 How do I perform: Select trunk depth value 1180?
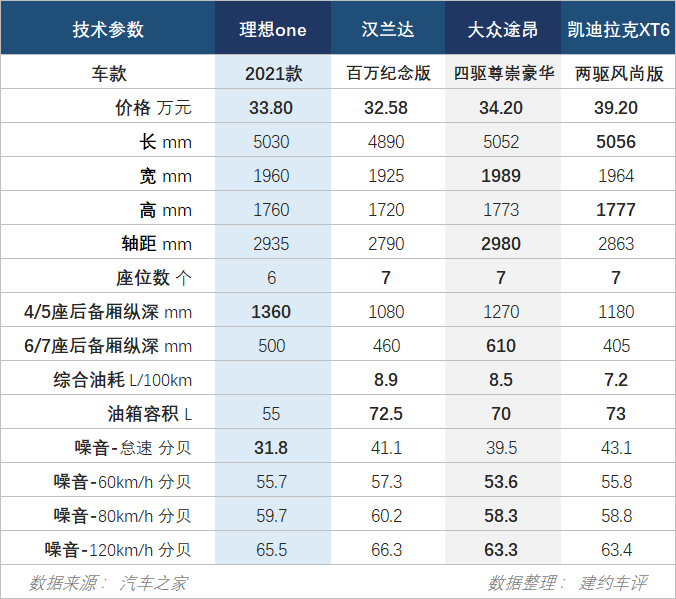pos(616,312)
